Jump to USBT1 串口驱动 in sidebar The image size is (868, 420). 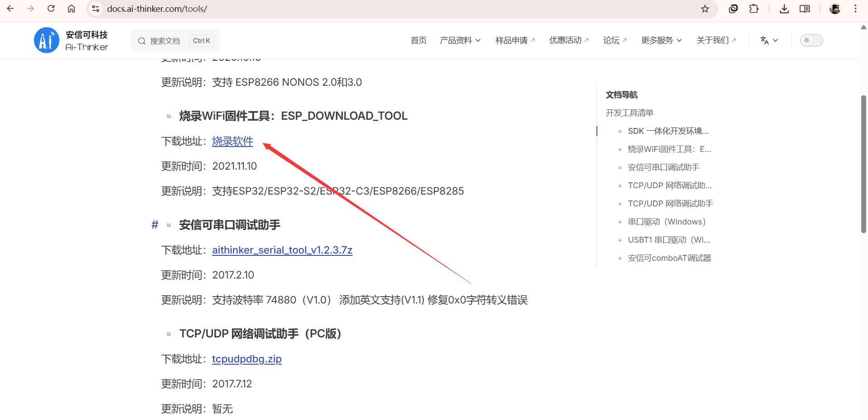click(669, 240)
